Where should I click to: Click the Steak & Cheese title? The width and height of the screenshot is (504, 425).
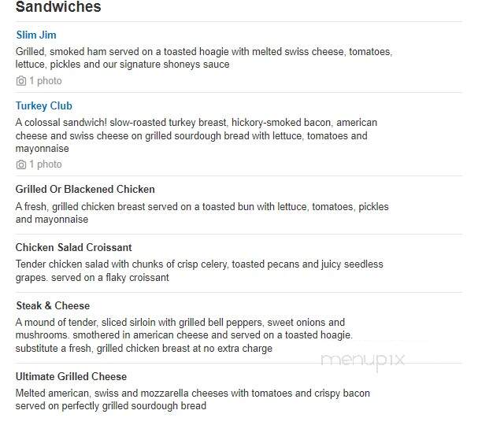pos(53,305)
